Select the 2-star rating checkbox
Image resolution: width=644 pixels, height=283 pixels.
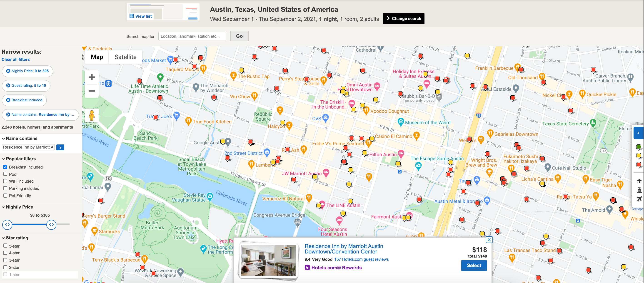tap(5, 267)
